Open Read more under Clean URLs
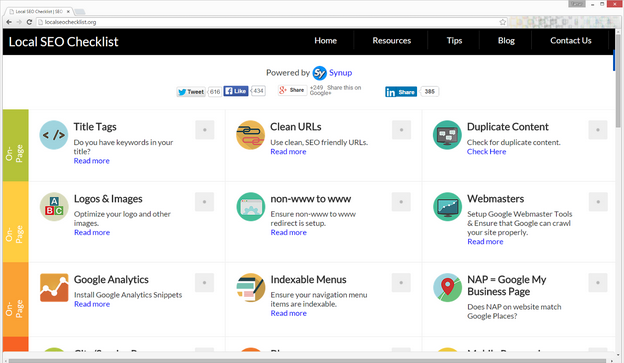The image size is (624, 363). (x=288, y=152)
